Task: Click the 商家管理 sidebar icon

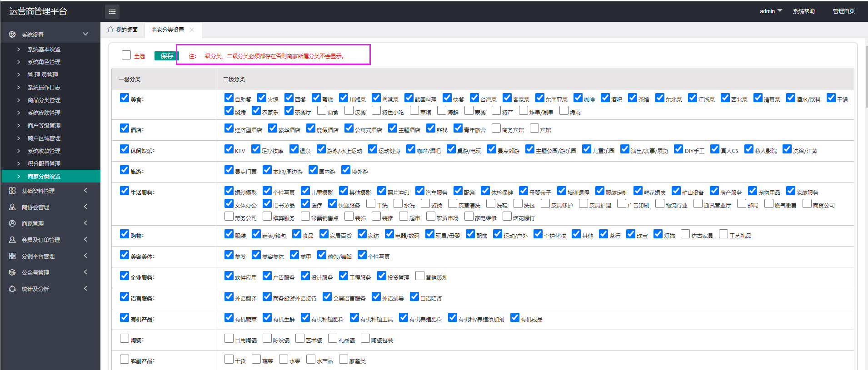Action: (12, 223)
